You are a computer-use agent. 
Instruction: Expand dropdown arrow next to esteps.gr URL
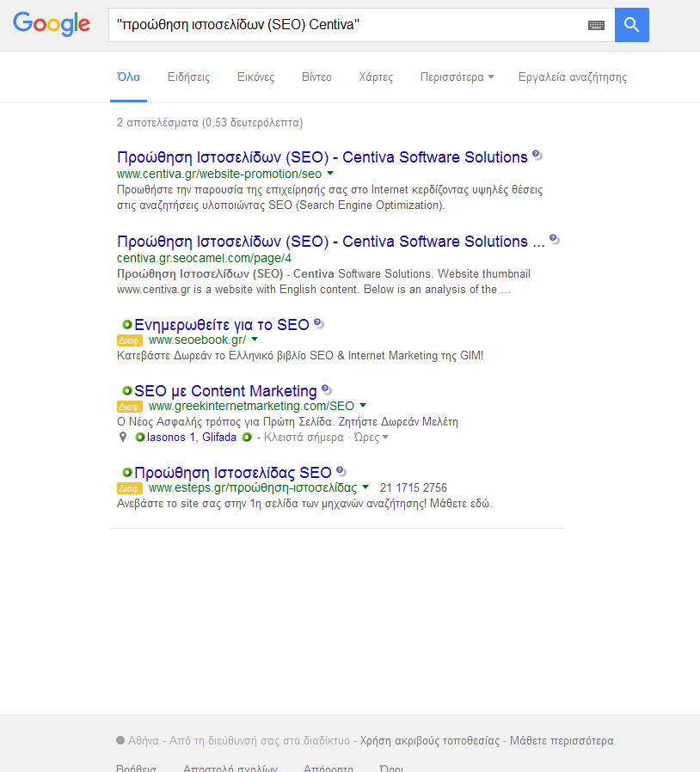(x=365, y=487)
